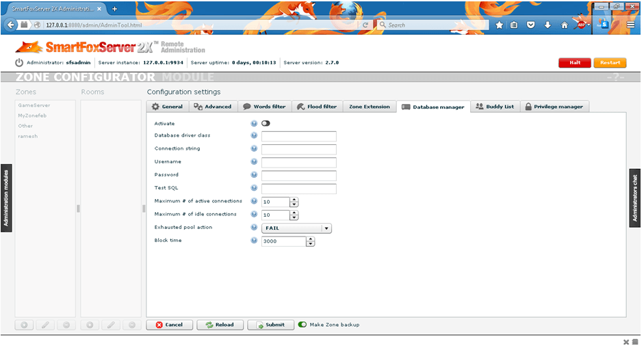The height and width of the screenshot is (348, 644).
Task: Open a new browser tab
Action: [x=114, y=9]
